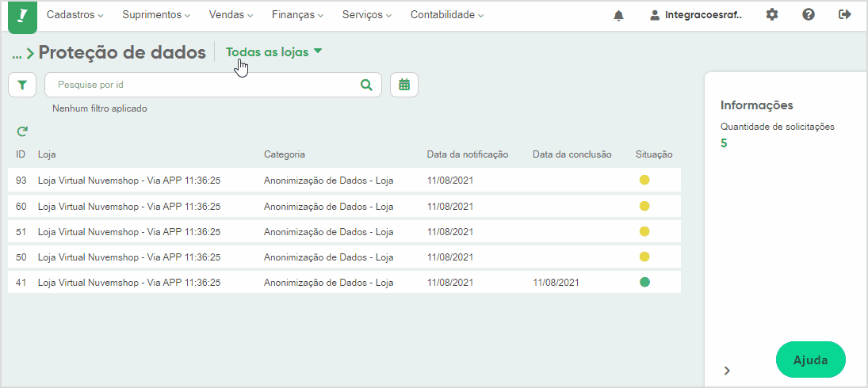Click Data da conclusão column header
Image resolution: width=868 pixels, height=388 pixels.
click(572, 154)
